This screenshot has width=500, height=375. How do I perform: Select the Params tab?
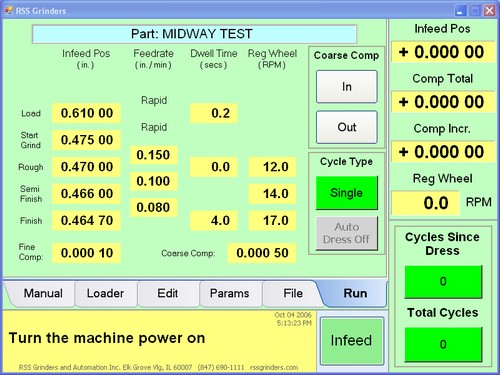pos(230,293)
